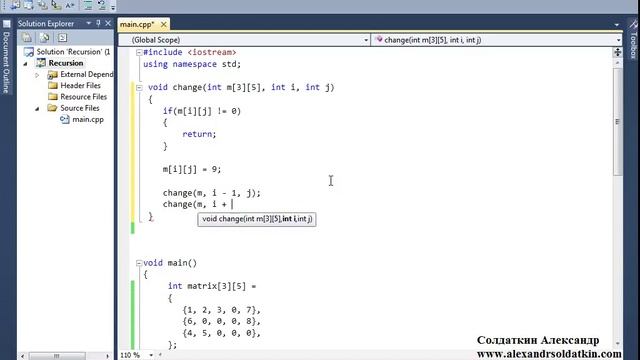Select Source Files folder row
Image resolution: width=640 pixels, height=360 pixels.
pyautogui.click(x=80, y=108)
